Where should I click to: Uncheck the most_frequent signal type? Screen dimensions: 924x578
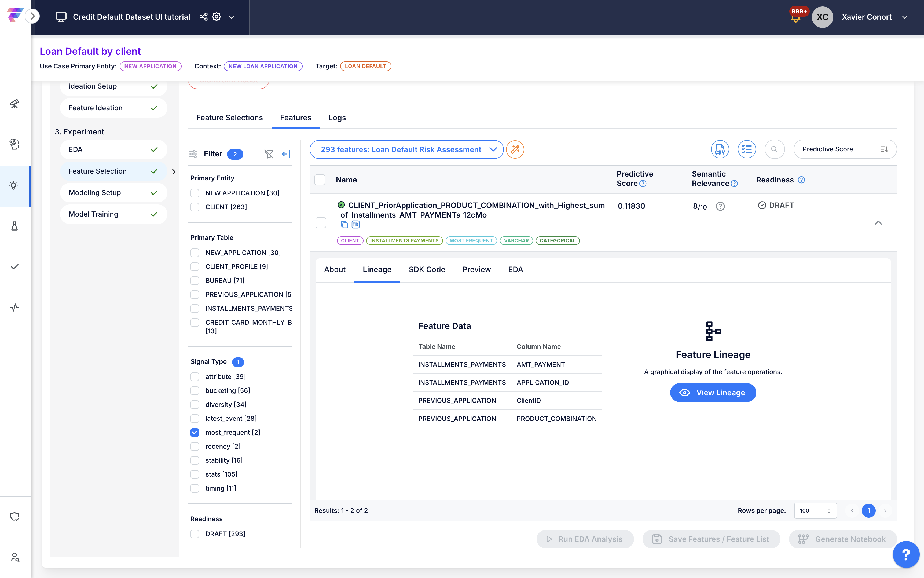195,432
